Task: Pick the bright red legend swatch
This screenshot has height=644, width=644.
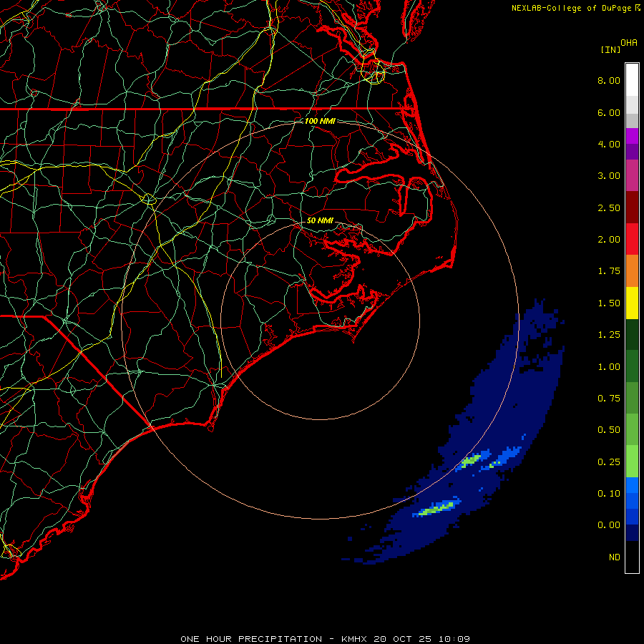Action: pos(632,240)
